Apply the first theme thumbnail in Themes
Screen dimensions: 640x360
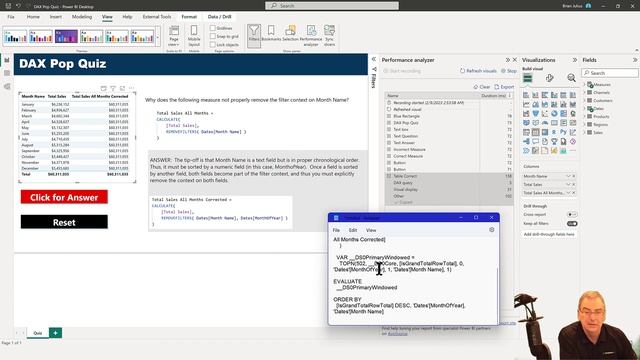coord(16,36)
